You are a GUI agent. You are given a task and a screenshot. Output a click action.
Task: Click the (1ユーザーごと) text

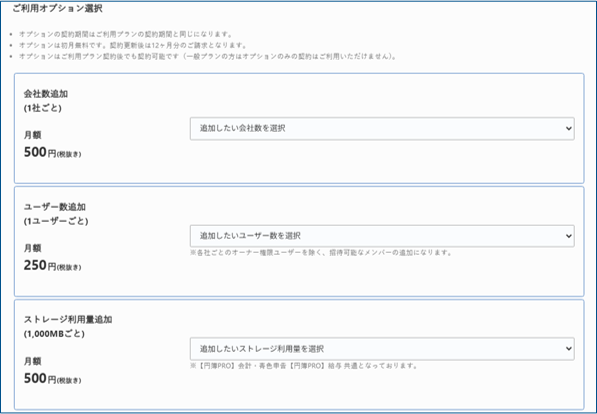(56, 221)
